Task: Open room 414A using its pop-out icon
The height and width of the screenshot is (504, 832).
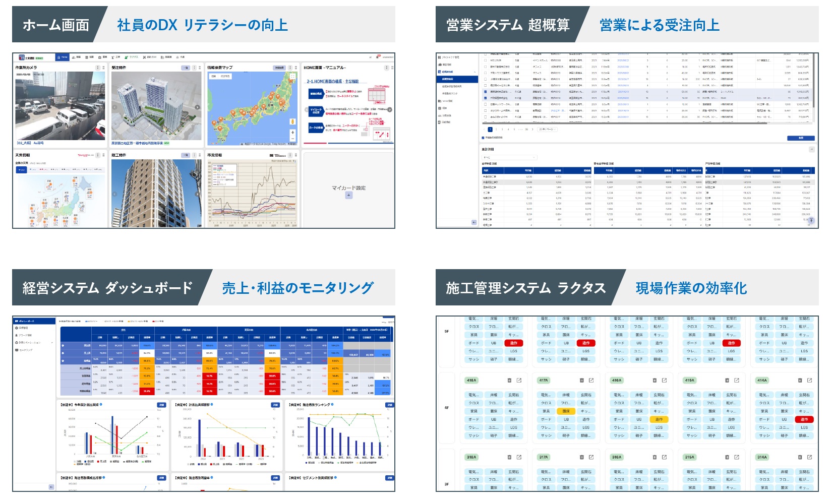Action: pyautogui.click(x=809, y=381)
